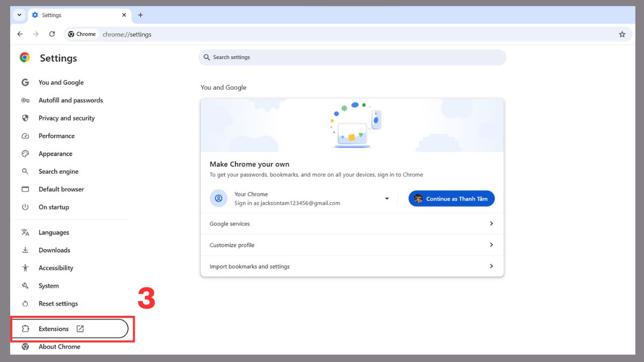
Task: Open Default browser settings
Action: pos(61,189)
